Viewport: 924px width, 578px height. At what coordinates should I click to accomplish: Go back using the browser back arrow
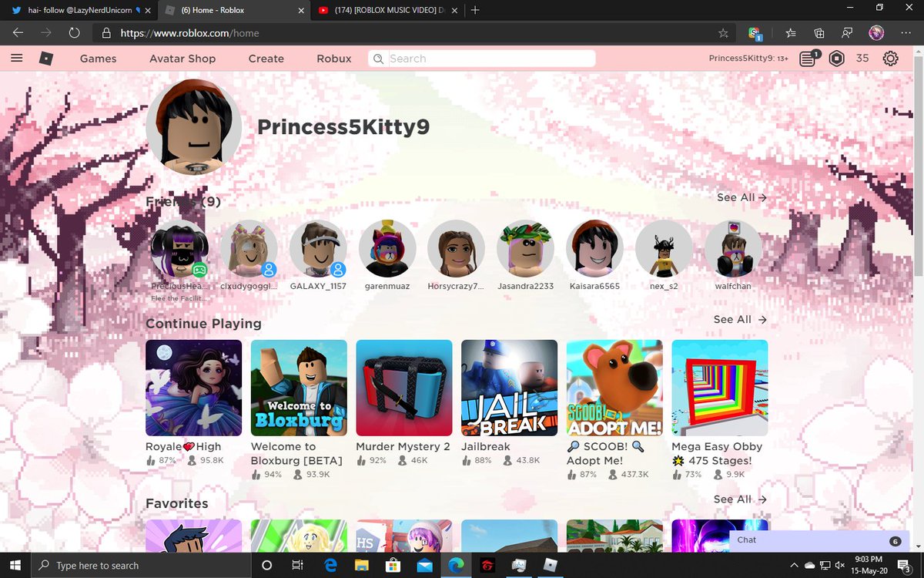click(18, 33)
